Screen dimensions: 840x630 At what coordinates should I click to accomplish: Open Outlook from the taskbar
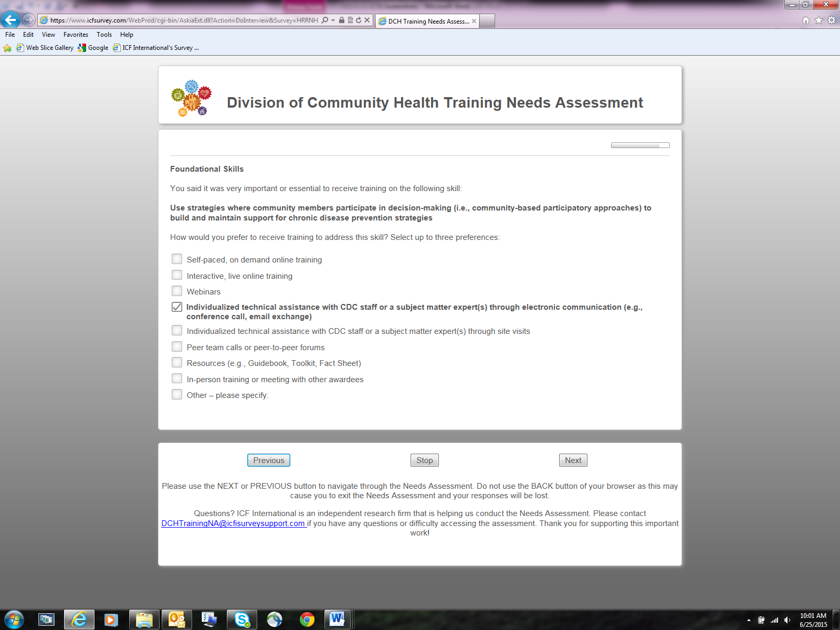[x=177, y=619]
